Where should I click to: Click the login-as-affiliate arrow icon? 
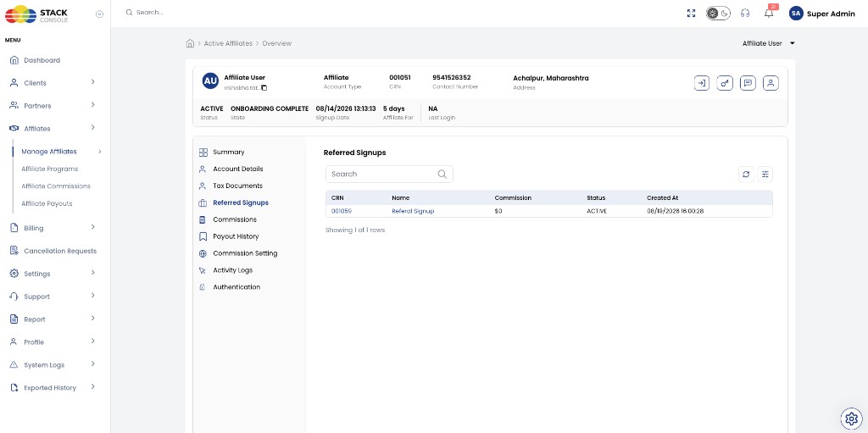click(x=701, y=83)
